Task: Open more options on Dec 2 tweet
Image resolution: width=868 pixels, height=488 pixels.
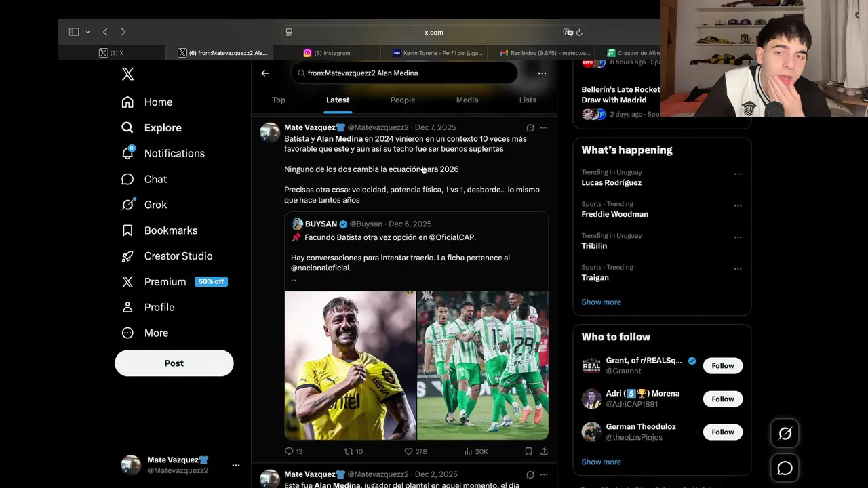Action: pyautogui.click(x=544, y=474)
